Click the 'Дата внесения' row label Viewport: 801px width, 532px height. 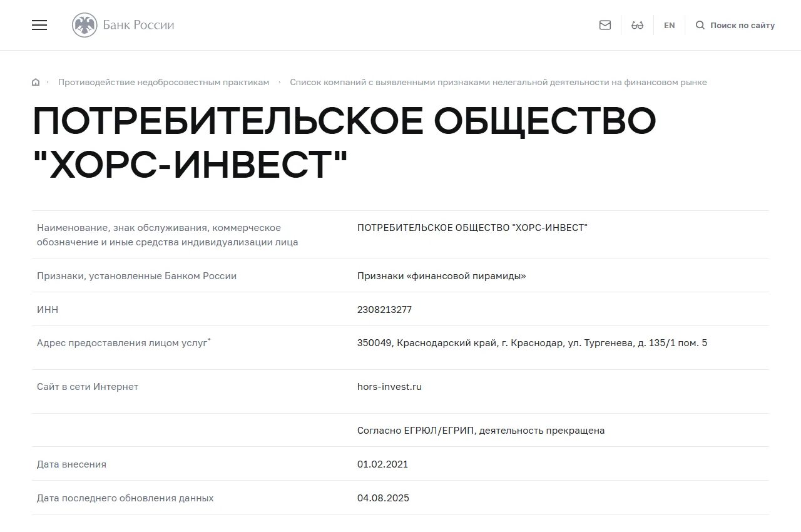pyautogui.click(x=71, y=464)
